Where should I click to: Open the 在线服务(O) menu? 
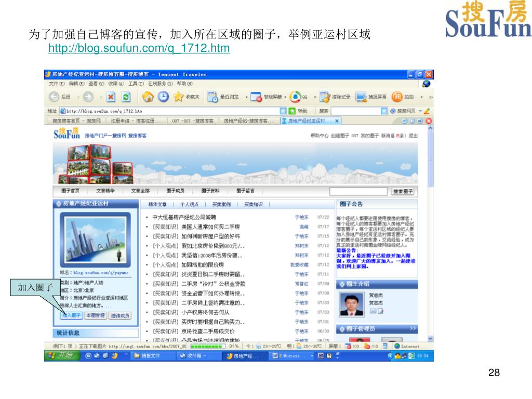click(160, 84)
